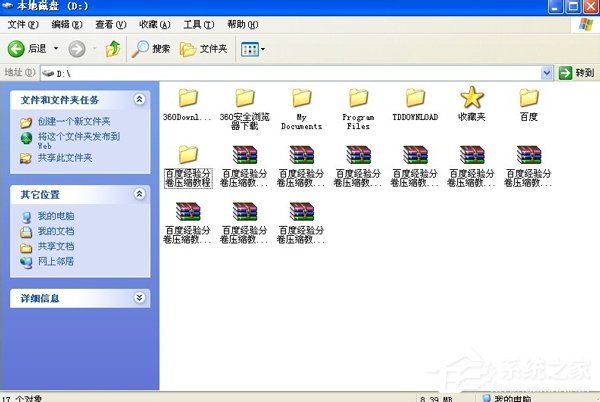Image resolution: width=600 pixels, height=402 pixels.
Task: Select the Program Files folder icon
Action: tap(359, 98)
